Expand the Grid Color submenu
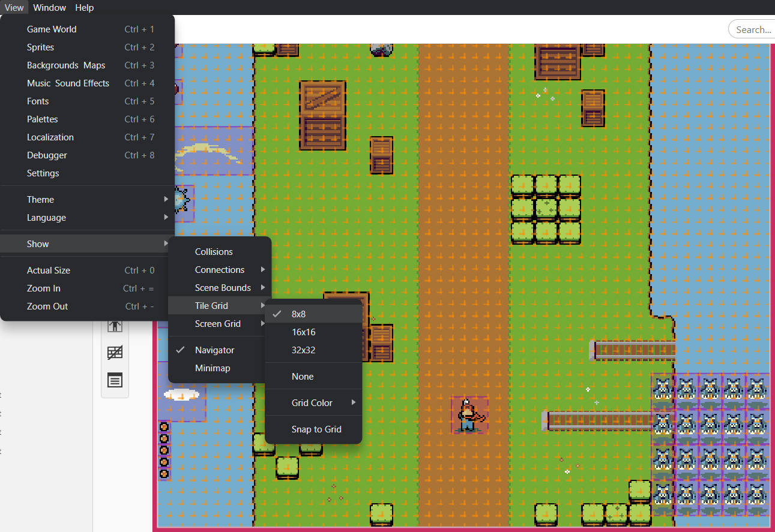The height and width of the screenshot is (532, 775). 312,403
